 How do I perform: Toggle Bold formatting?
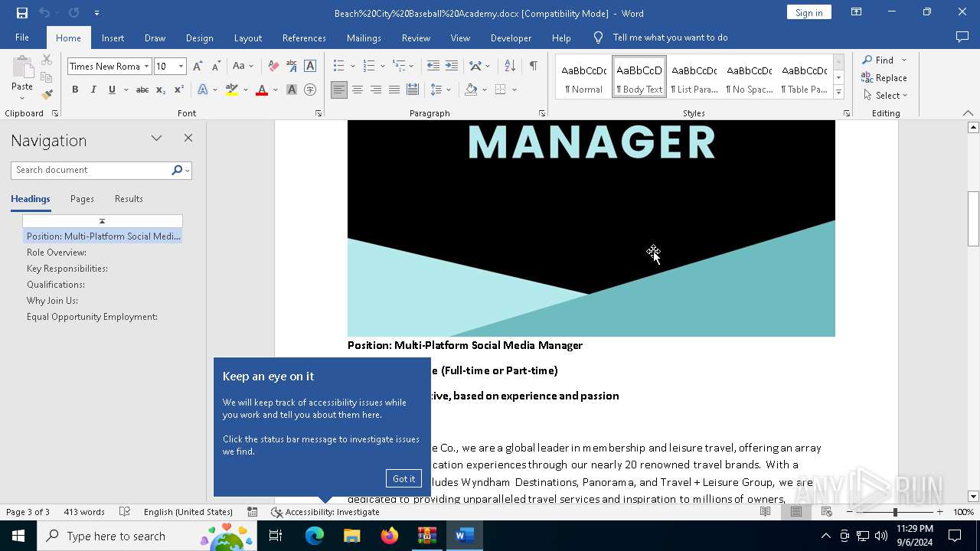[75, 90]
